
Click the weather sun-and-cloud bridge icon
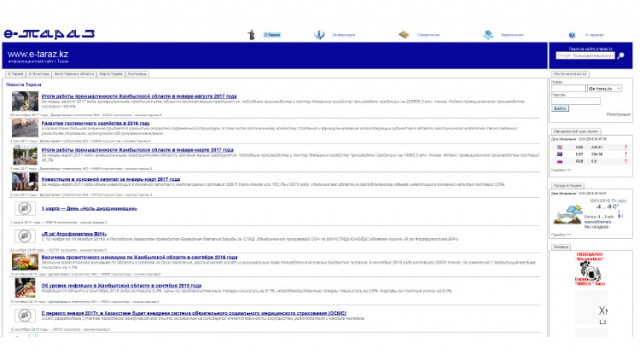(568, 215)
